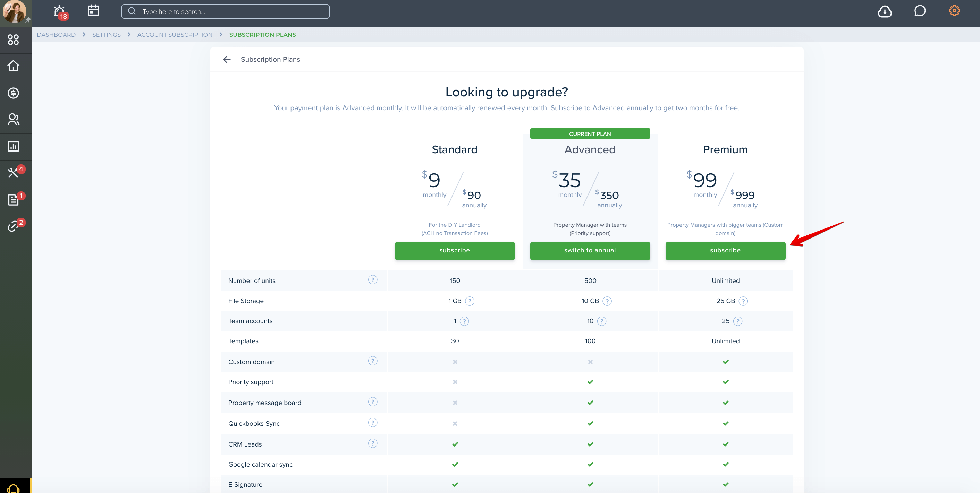The image size is (980, 493).
Task: Click the cloud download icon
Action: [x=885, y=11]
